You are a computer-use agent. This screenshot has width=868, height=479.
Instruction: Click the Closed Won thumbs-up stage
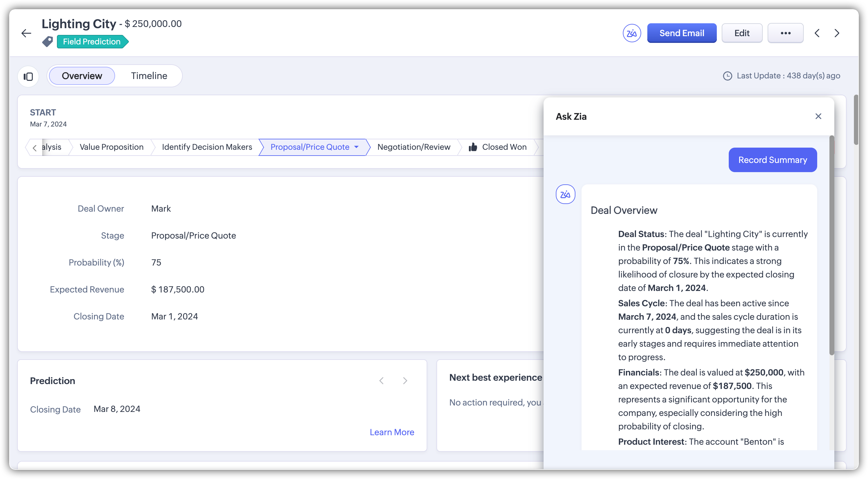(498, 147)
